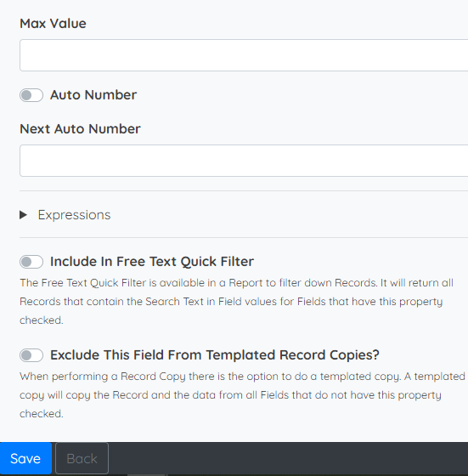The image size is (468, 476).
Task: Click the templated Record Copy description paragraph
Action: click(242, 395)
